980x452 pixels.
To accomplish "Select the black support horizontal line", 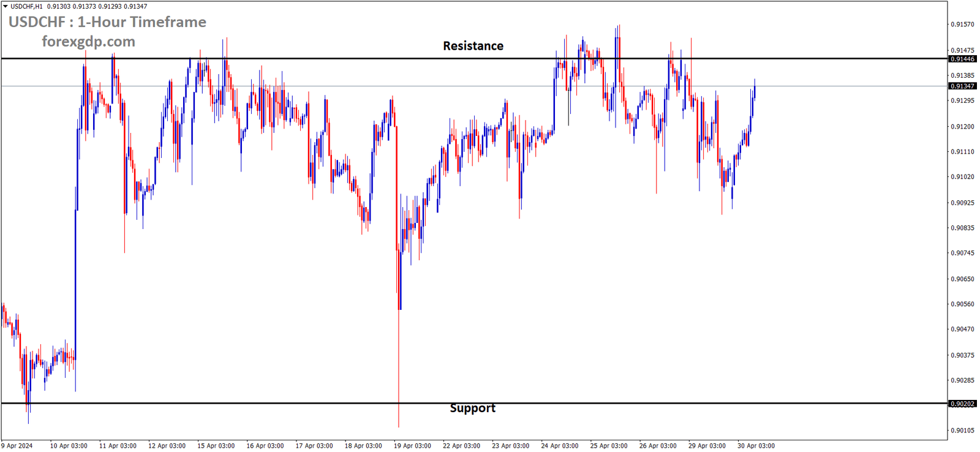I will point(474,403).
